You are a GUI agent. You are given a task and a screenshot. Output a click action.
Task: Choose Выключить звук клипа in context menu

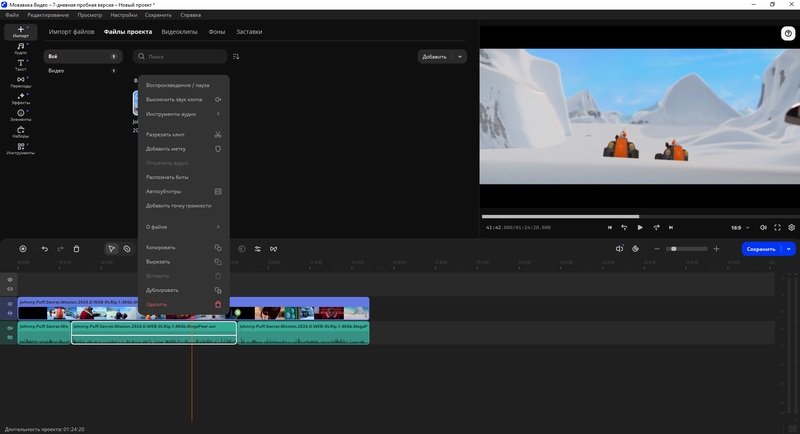(x=183, y=99)
